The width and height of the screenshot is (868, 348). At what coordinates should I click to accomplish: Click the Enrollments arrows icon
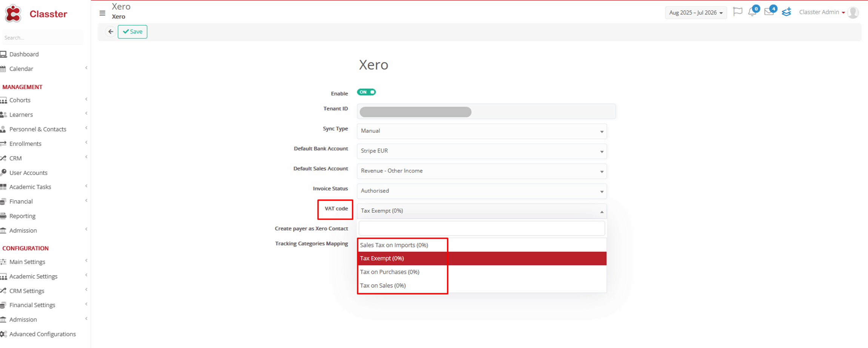(x=3, y=144)
